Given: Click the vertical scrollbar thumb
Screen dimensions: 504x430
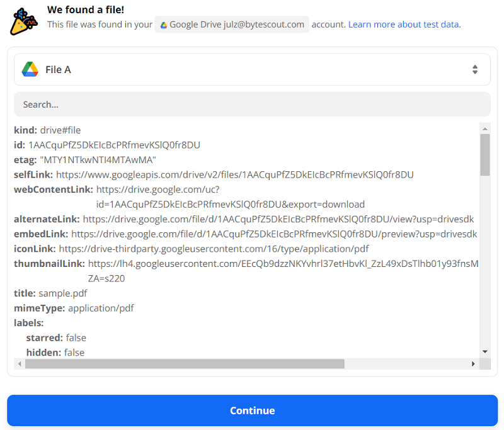Looking at the screenshot, I should [x=484, y=154].
